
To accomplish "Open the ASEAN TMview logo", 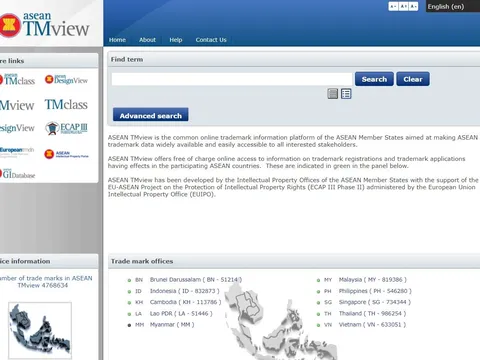I will [45, 24].
